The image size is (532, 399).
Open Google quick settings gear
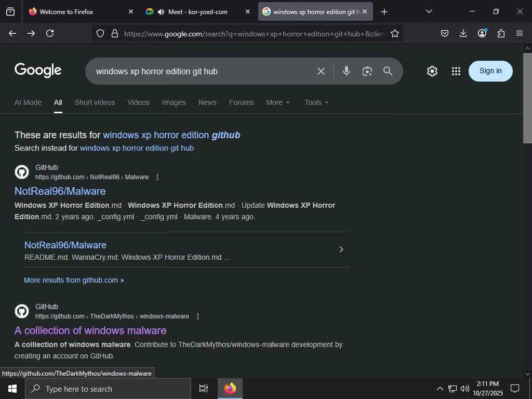432,71
